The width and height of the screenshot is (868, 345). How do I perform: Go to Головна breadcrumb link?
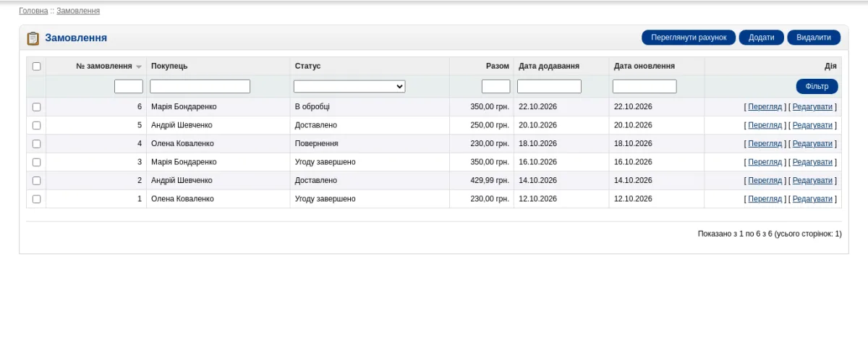click(33, 11)
